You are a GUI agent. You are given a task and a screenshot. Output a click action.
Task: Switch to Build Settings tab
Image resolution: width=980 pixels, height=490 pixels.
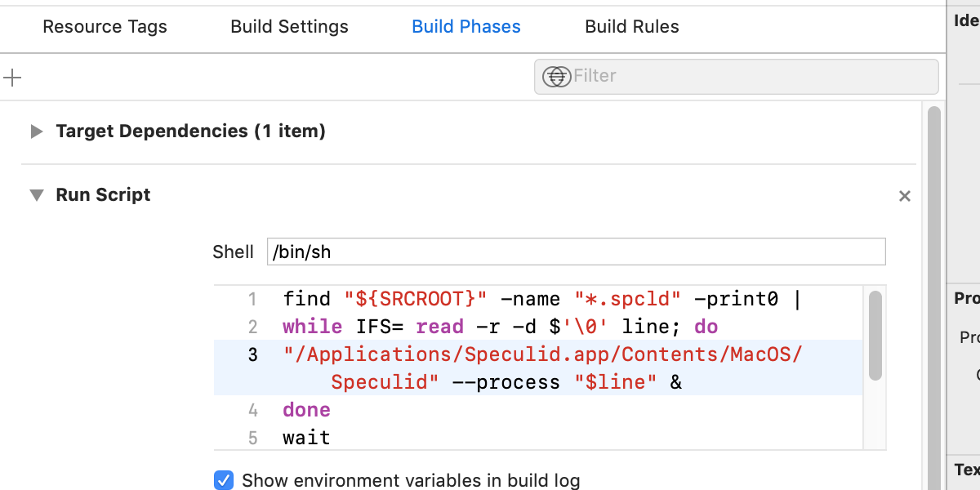(x=289, y=27)
